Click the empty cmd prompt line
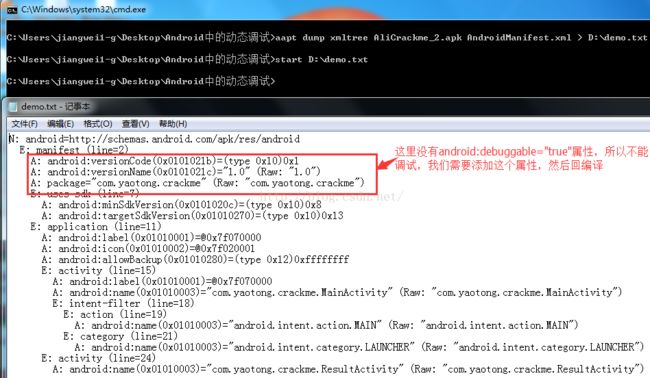The image size is (650, 378). [x=141, y=81]
